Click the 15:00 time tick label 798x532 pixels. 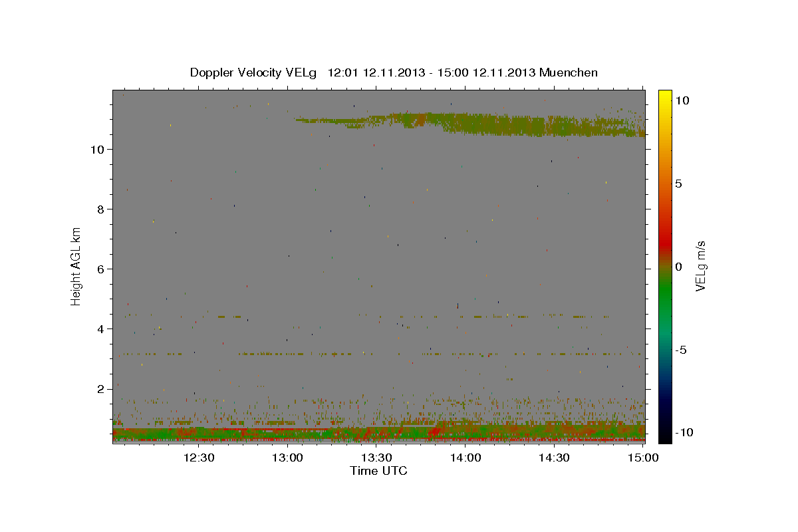(x=642, y=458)
